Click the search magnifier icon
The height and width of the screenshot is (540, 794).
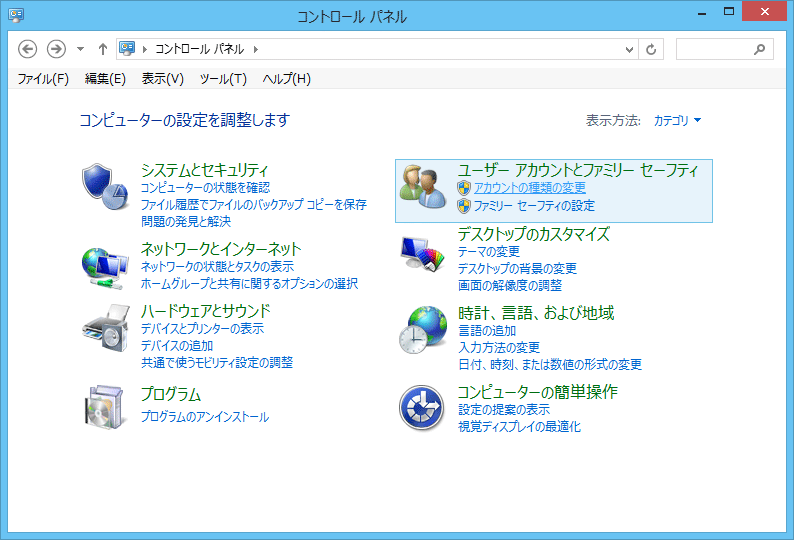[759, 49]
